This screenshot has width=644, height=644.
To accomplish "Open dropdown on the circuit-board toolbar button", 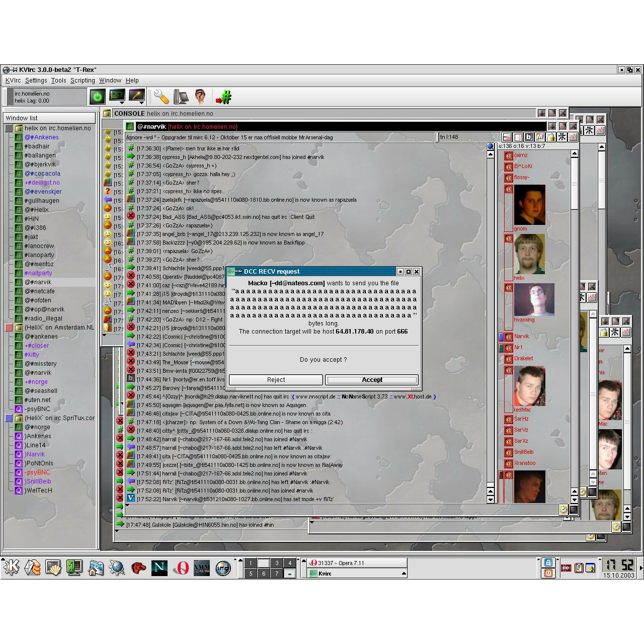I will pos(122,103).
